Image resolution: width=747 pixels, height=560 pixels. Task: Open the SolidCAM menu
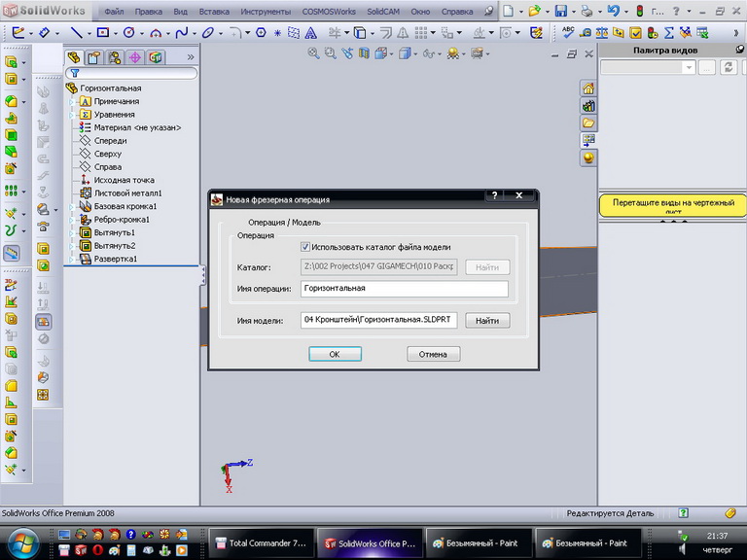point(383,12)
